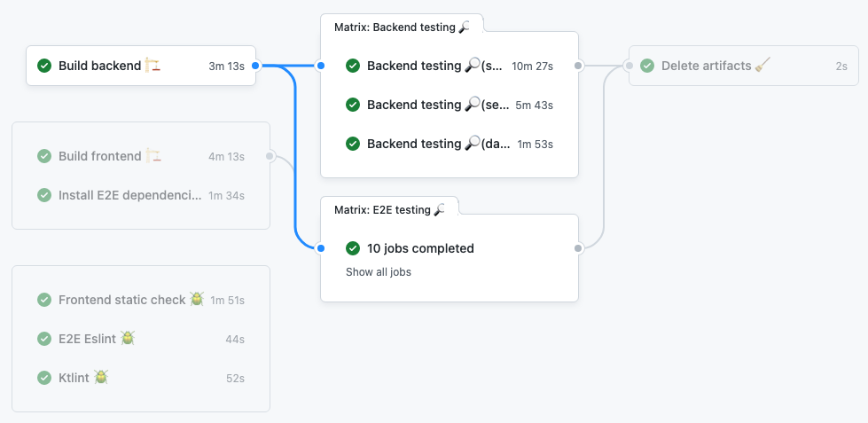This screenshot has height=423, width=868.
Task: Open the Frontend static check job
Action: pos(122,300)
